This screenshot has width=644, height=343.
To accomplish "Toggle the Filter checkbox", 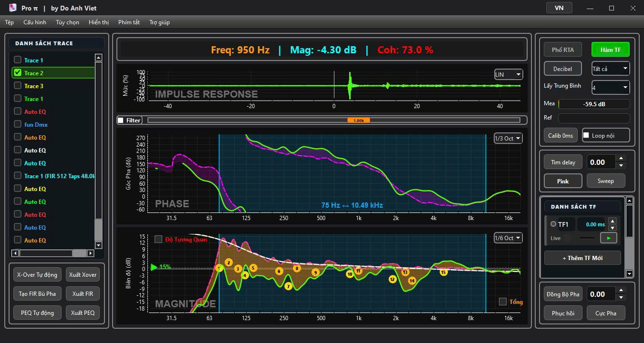I will coord(121,120).
